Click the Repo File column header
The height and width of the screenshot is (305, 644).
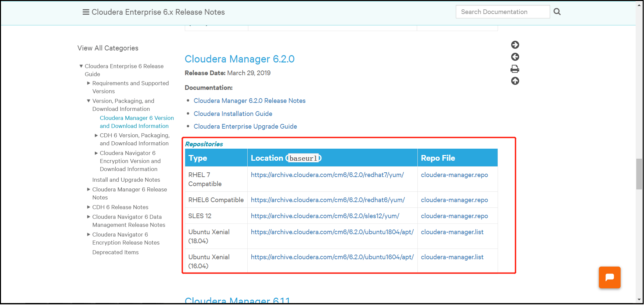pos(458,158)
